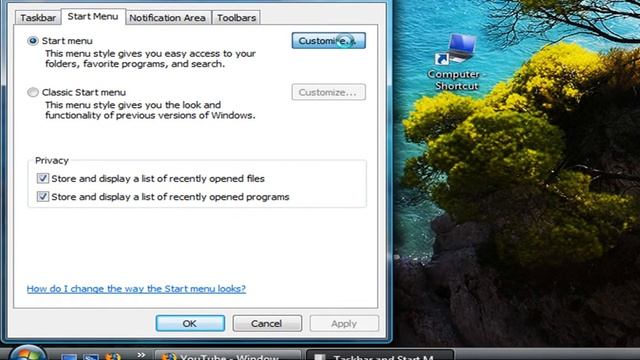This screenshot has height=360, width=640.
Task: Click the Start menu style description text
Action: click(x=151, y=59)
